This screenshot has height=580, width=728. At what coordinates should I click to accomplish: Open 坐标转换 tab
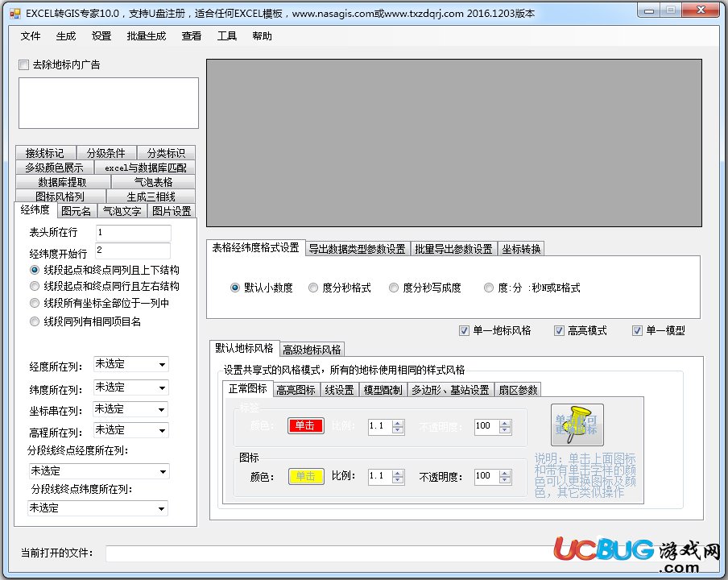point(521,249)
